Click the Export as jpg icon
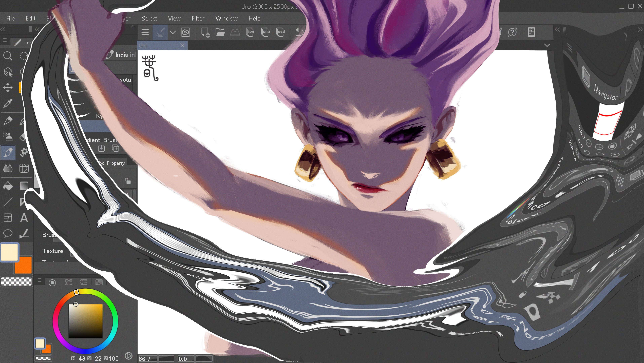 point(250,32)
